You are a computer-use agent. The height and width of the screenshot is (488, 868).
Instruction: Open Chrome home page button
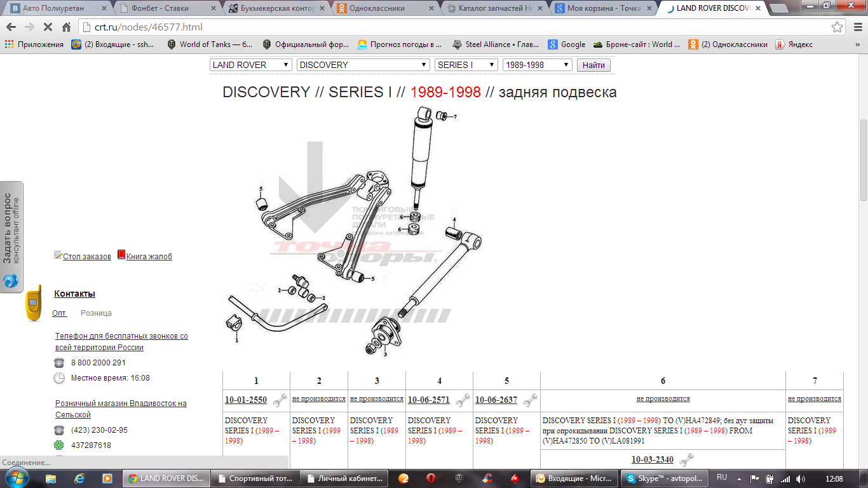click(66, 27)
